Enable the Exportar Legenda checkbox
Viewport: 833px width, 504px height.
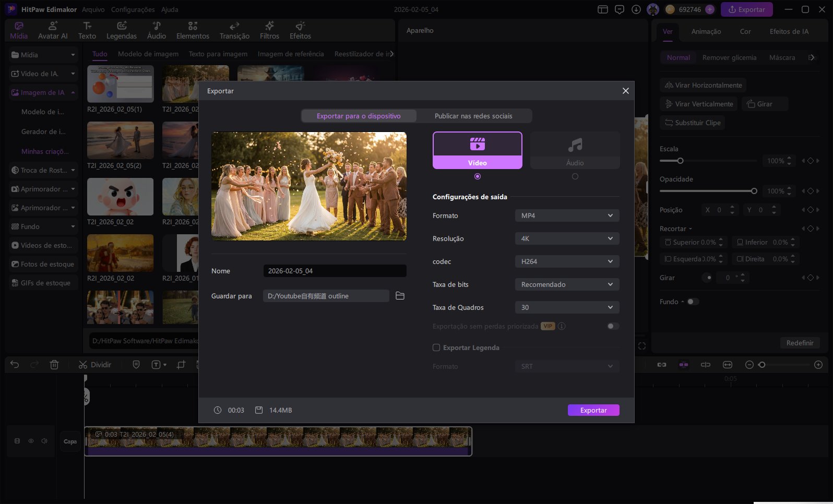point(436,347)
